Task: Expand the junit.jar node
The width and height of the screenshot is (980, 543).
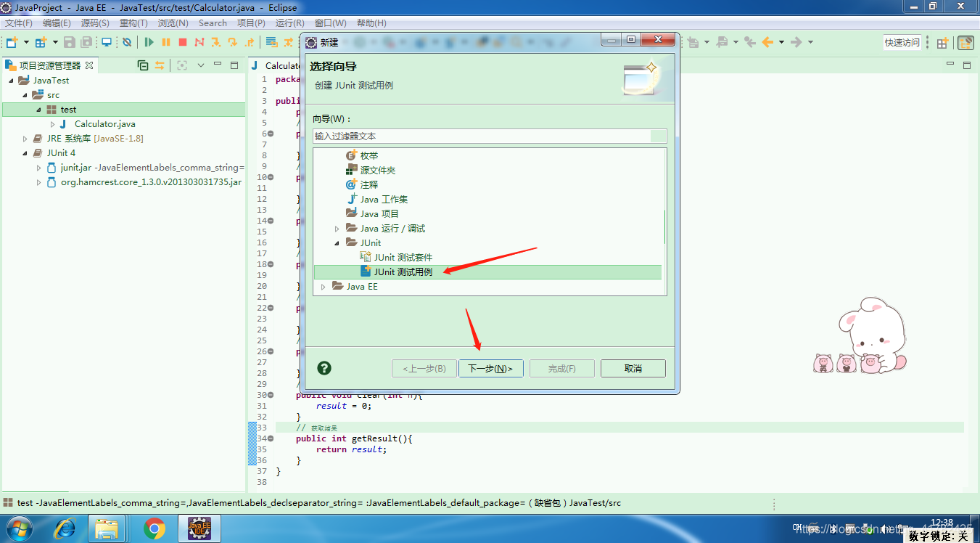Action: (38, 168)
